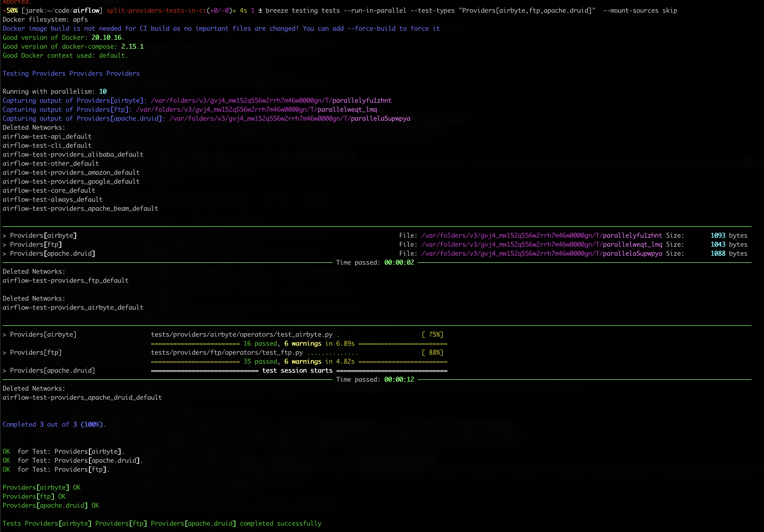Click the parallelweqt_lmq path in Capturing output line
This screenshot has width=764, height=532.
coord(347,110)
